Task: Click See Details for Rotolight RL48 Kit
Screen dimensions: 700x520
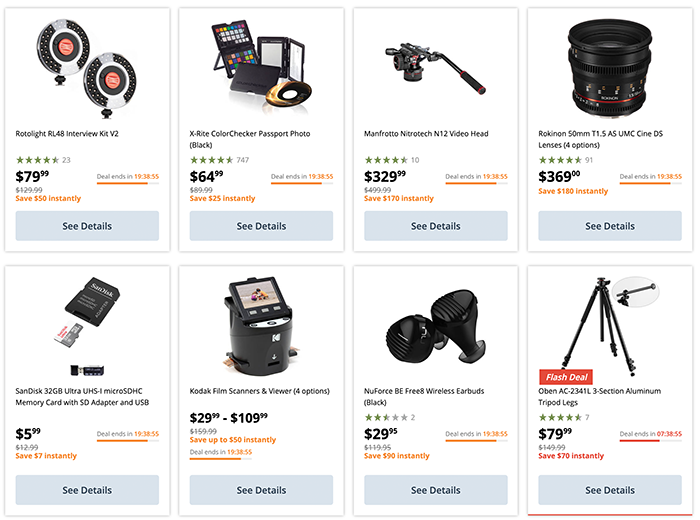Action: [x=87, y=226]
